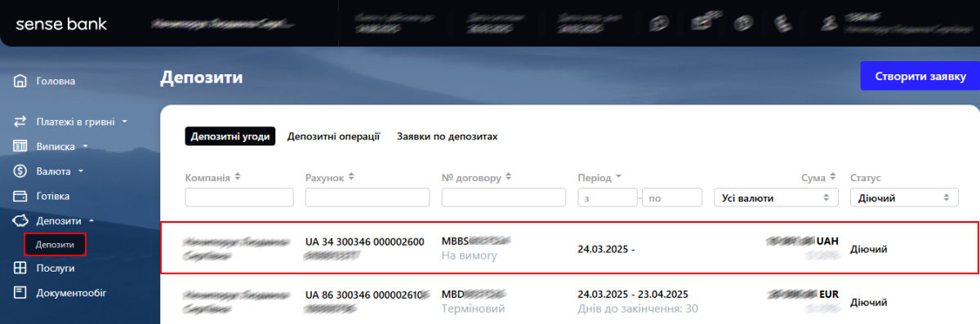Click the Послуги grid icon

(x=20, y=268)
